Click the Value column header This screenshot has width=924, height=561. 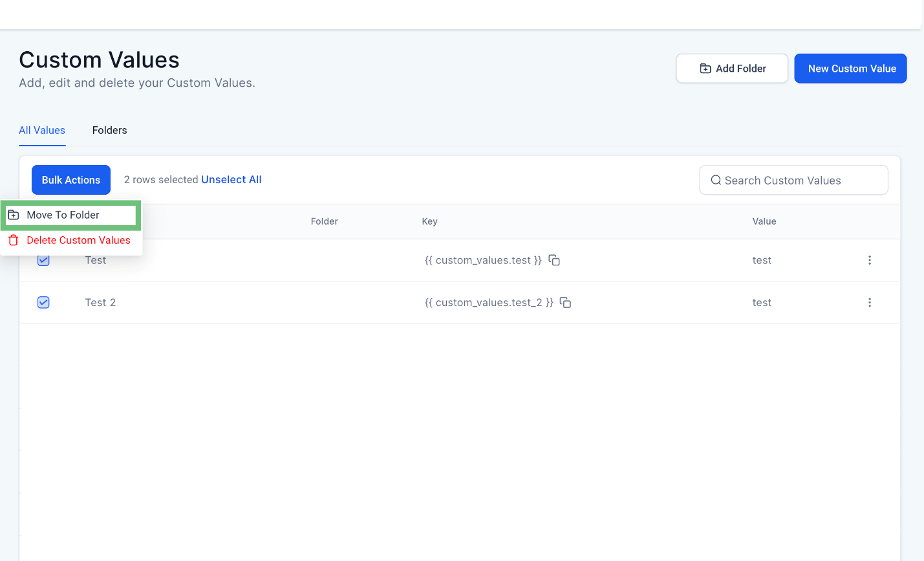point(764,221)
